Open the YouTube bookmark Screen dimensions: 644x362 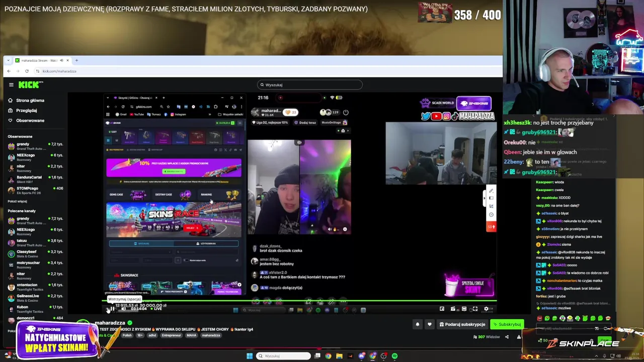(137, 115)
